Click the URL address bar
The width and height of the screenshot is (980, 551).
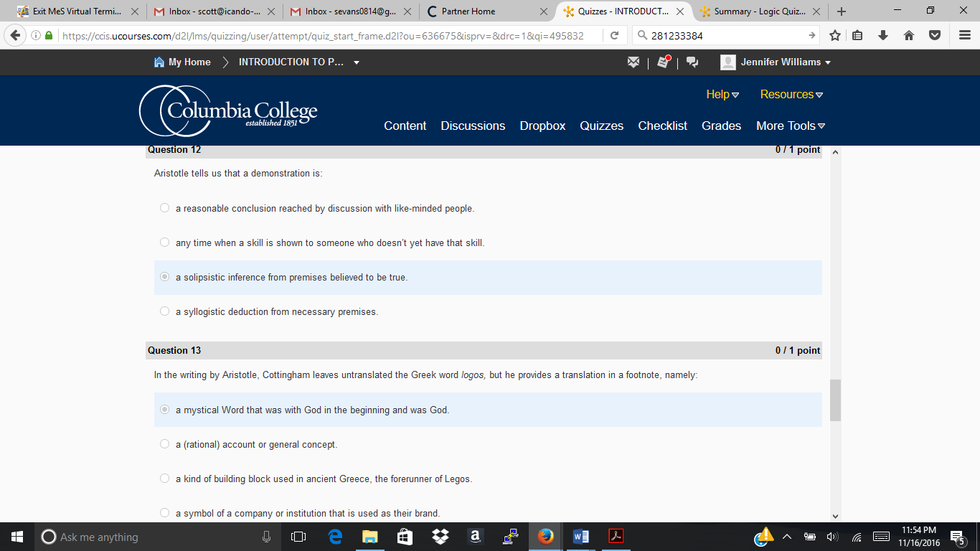click(x=323, y=36)
